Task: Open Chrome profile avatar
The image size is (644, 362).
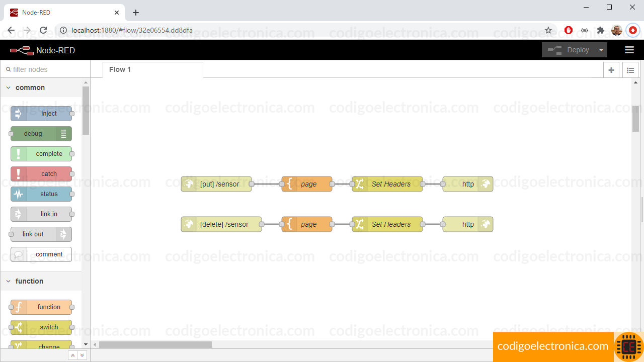Action: [617, 30]
